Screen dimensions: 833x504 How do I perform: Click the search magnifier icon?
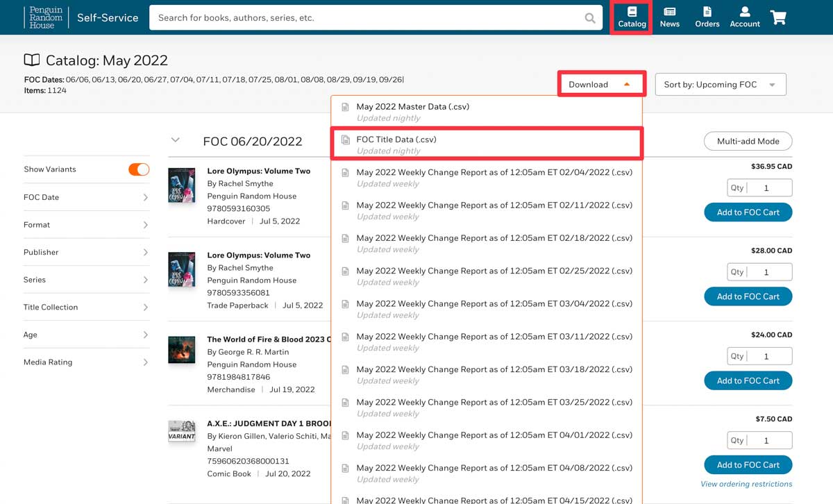(x=590, y=18)
